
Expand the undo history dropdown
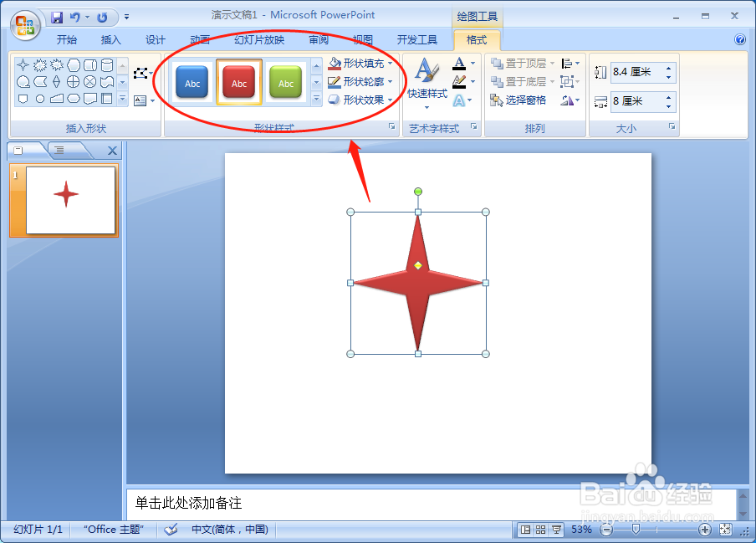[87, 18]
